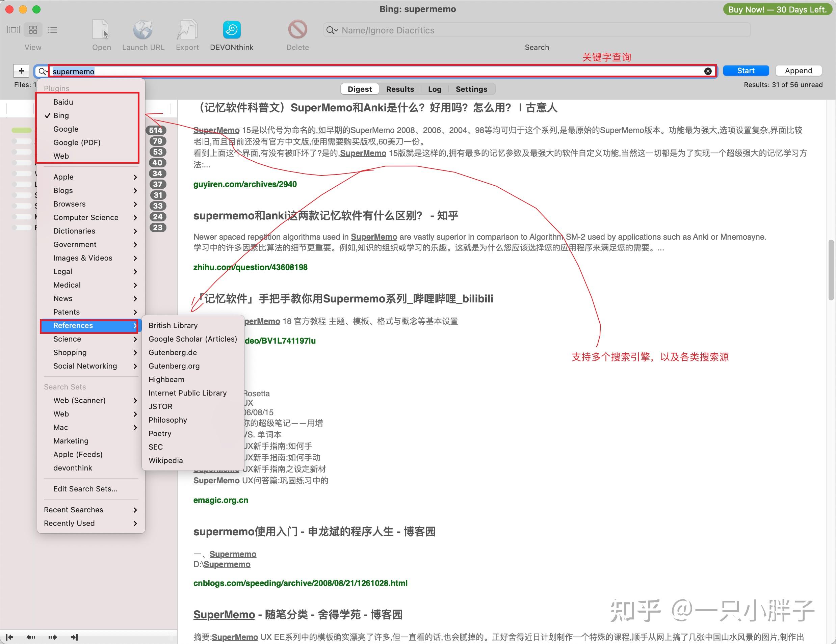The image size is (836, 644).
Task: Add a new search via the plus icon
Action: [21, 71]
